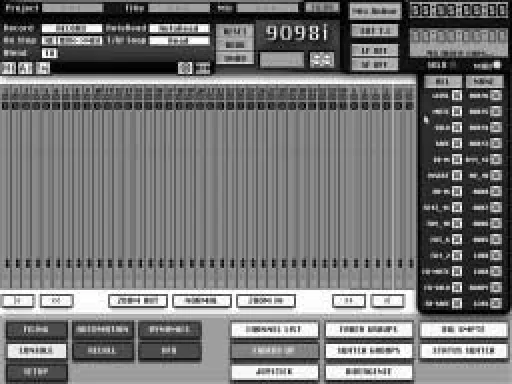Click the ZOOM OUT button
Viewport: 512px width, 384px height.
click(x=138, y=301)
